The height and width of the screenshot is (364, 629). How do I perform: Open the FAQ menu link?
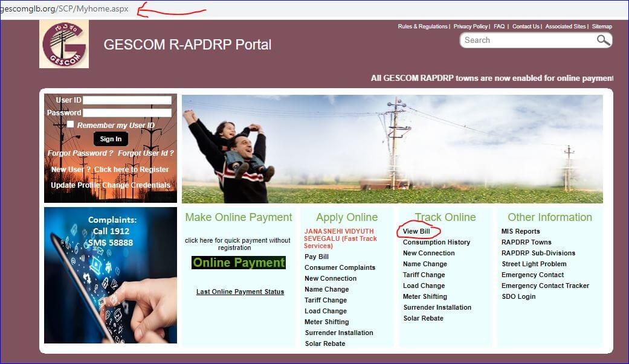click(x=499, y=27)
